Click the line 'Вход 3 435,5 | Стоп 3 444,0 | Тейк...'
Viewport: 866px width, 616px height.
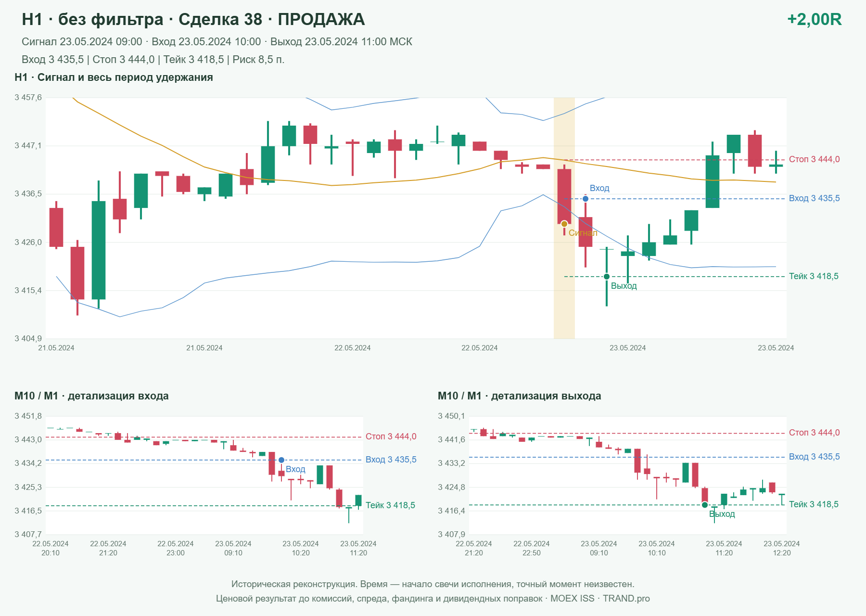point(153,60)
